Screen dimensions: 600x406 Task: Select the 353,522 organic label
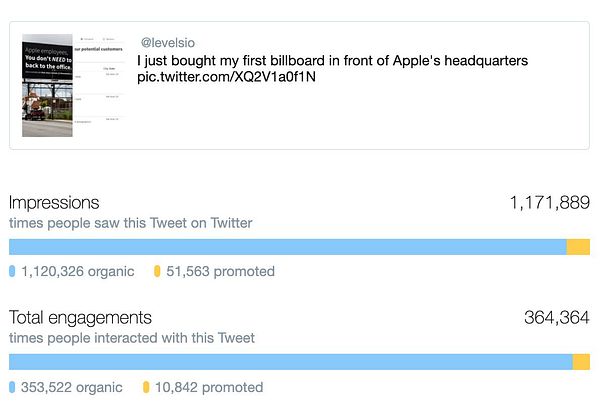(72, 387)
